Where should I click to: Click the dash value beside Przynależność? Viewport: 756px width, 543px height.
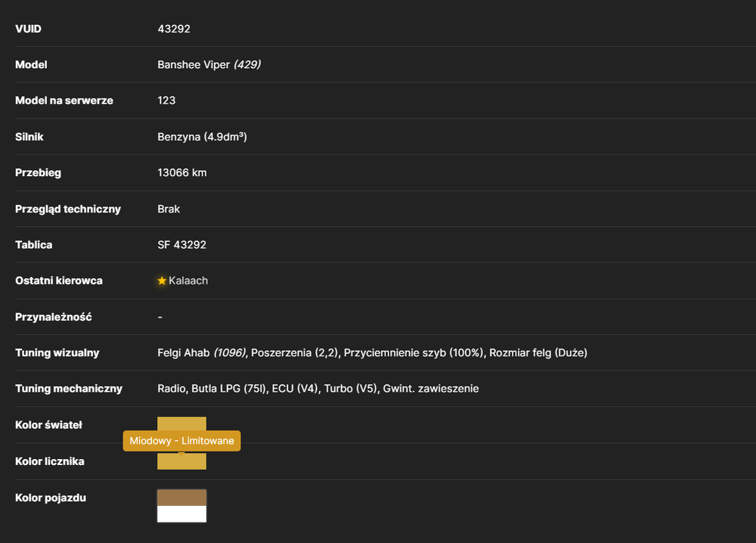160,317
